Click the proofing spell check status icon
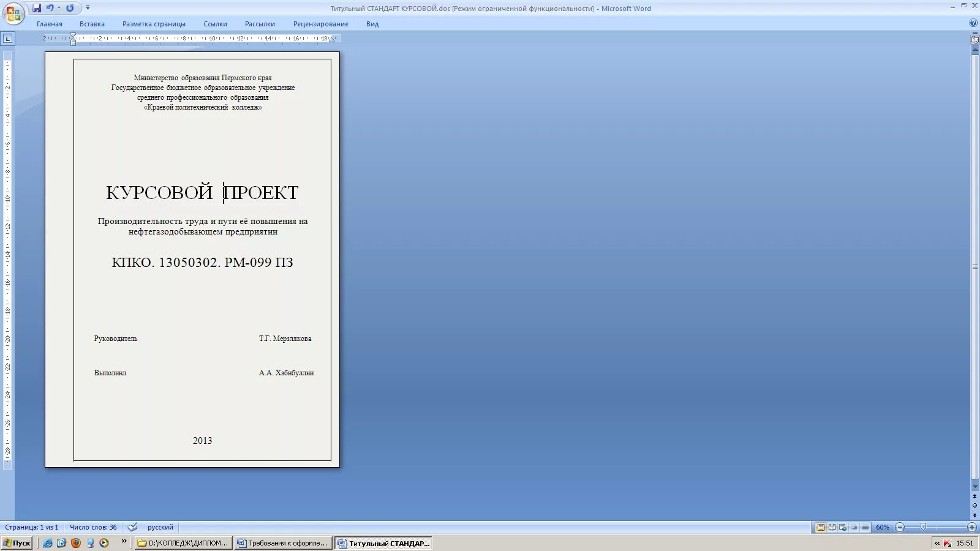 tap(132, 527)
